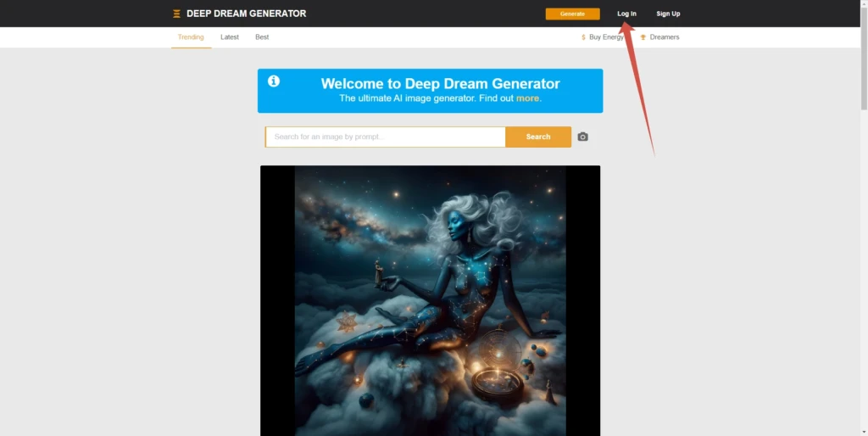868x436 pixels.
Task: Open the Log In page
Action: click(626, 14)
